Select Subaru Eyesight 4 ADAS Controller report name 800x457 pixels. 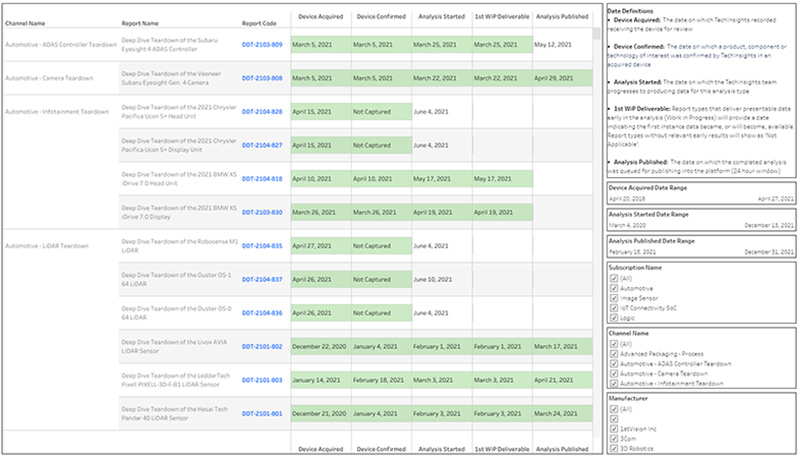[x=169, y=45]
